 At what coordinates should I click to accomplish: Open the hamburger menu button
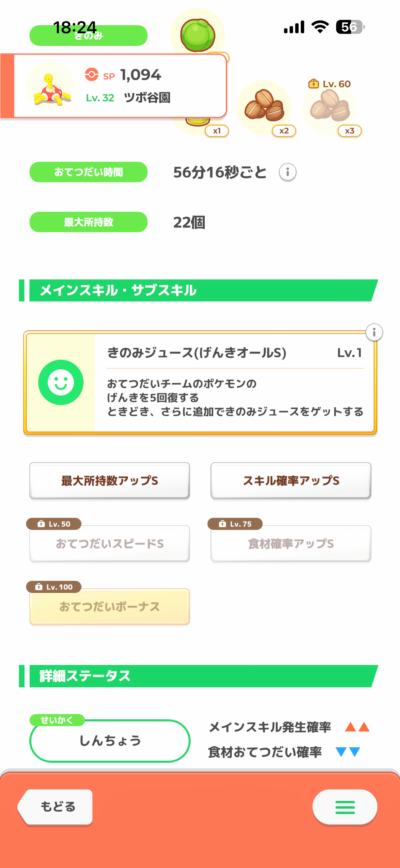pos(344,807)
